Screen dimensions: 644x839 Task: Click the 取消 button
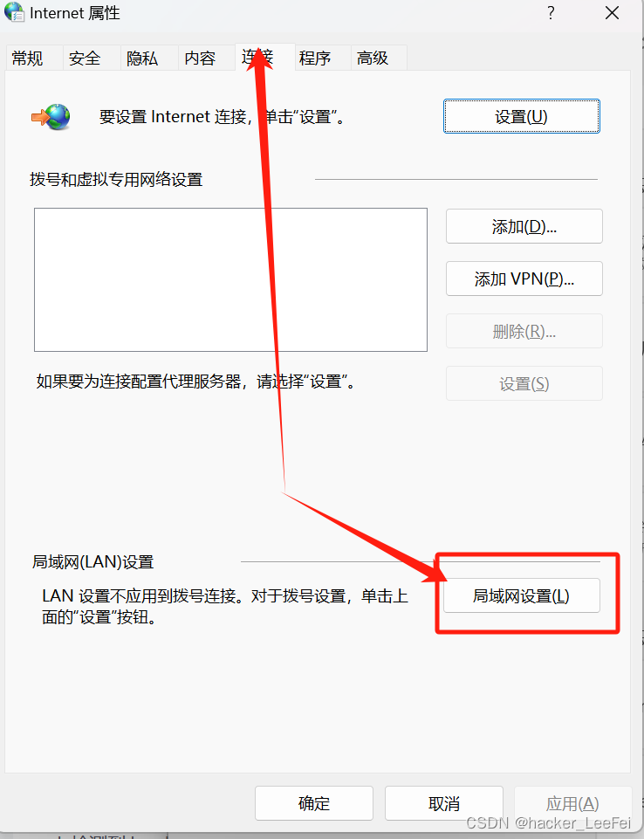pos(444,803)
